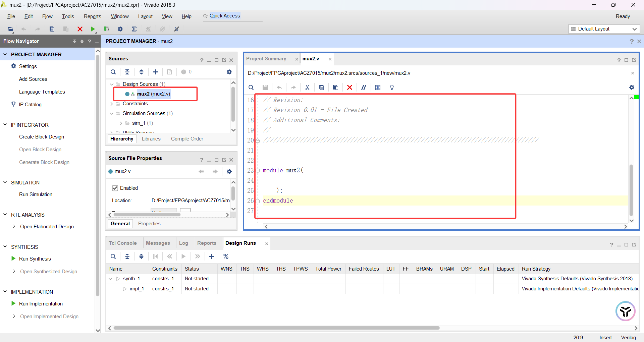
Task: Click the impl_1 run row
Action: click(x=373, y=289)
